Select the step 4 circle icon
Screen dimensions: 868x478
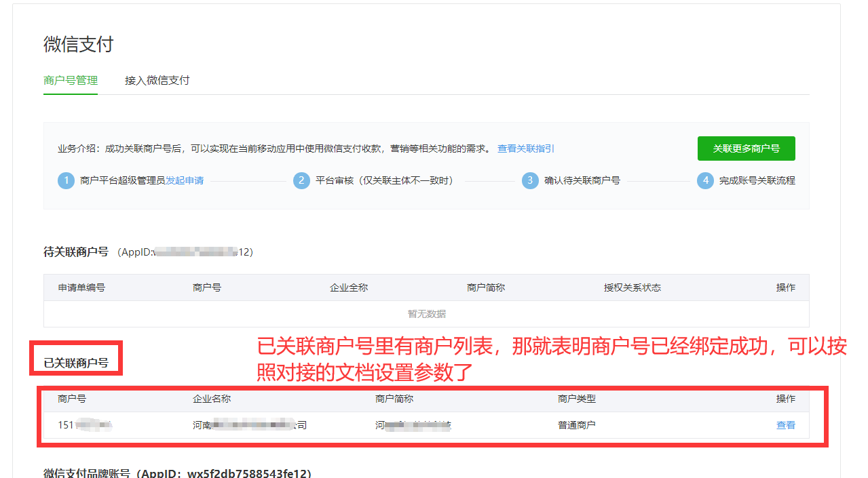[705, 180]
